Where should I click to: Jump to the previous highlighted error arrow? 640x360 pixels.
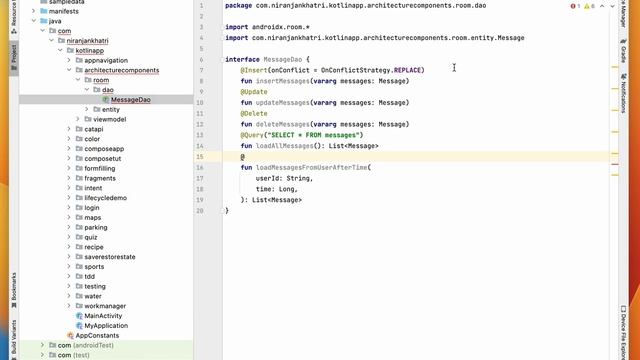click(x=602, y=6)
